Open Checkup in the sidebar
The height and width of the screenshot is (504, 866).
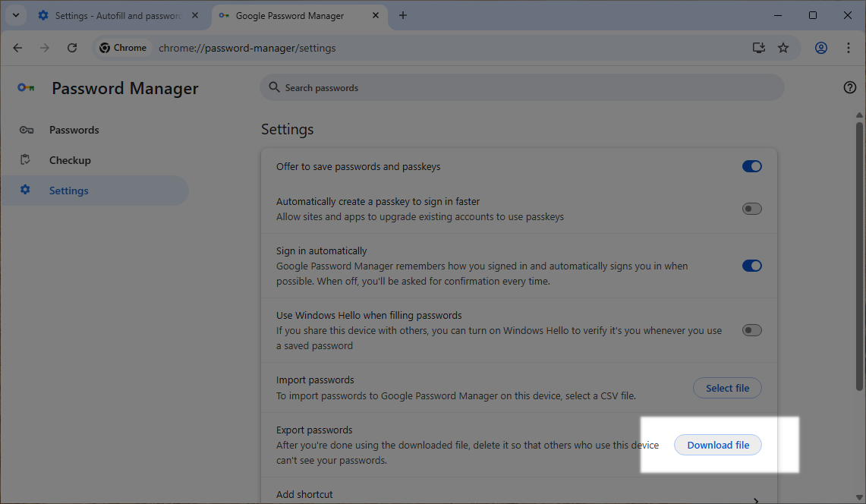[70, 160]
